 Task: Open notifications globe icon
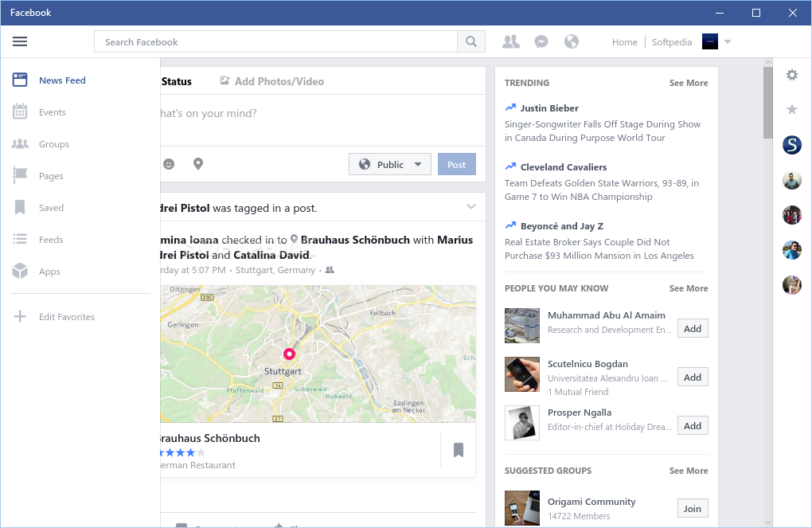pos(572,41)
